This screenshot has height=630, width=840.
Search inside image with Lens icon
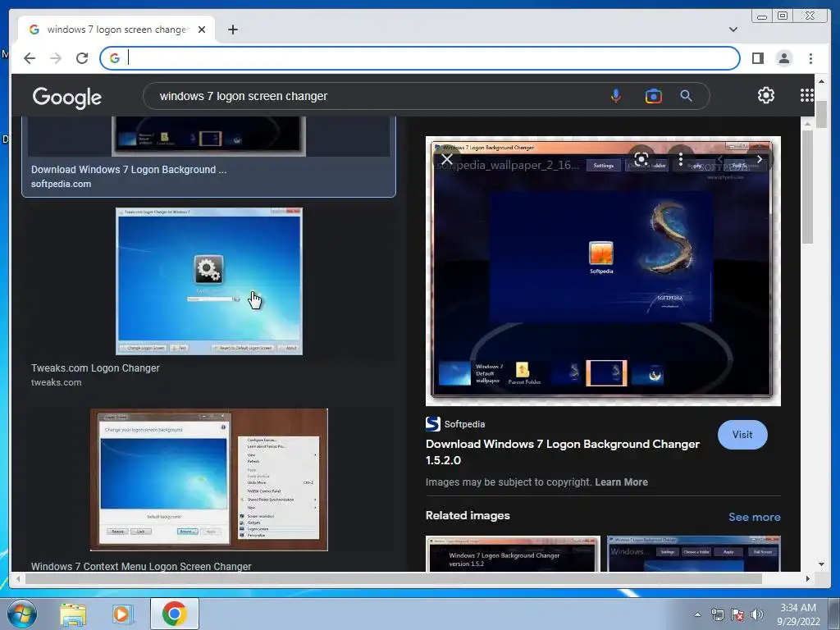pyautogui.click(x=641, y=159)
